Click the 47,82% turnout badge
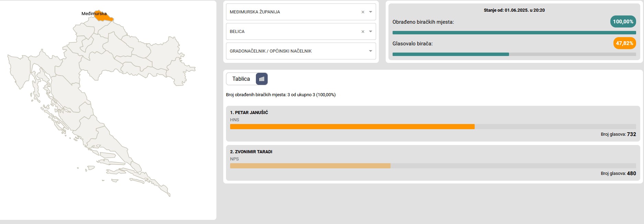Screen dimensions: 644x224 tap(624, 43)
